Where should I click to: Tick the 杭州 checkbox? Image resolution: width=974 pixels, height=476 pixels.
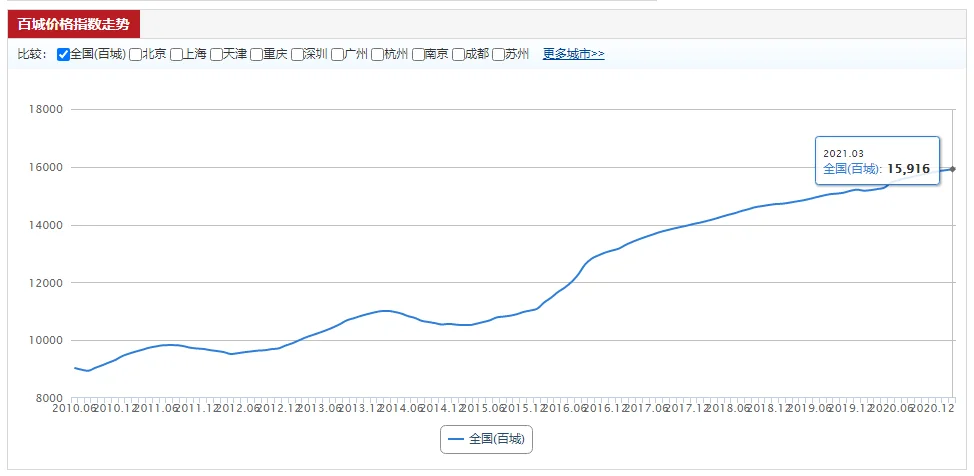coord(377,55)
